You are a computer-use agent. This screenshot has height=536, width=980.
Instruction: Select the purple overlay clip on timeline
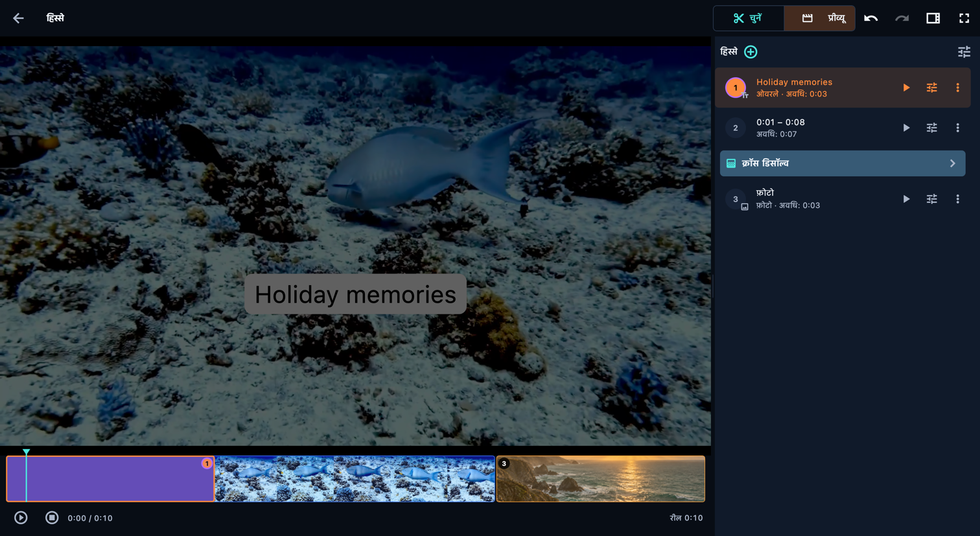click(x=110, y=479)
